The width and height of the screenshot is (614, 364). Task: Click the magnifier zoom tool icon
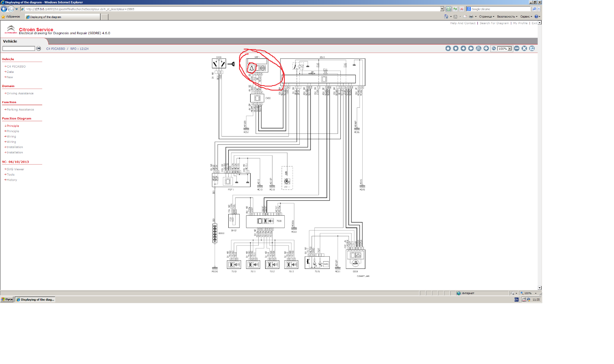[x=494, y=48]
